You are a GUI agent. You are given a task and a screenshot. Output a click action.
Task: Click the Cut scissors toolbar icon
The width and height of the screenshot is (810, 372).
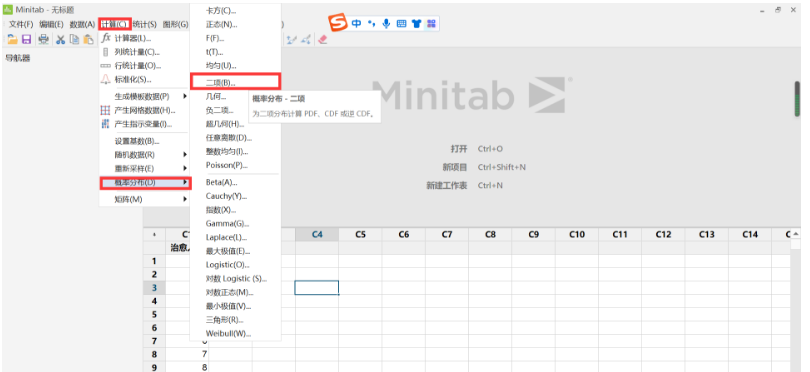[x=61, y=39]
